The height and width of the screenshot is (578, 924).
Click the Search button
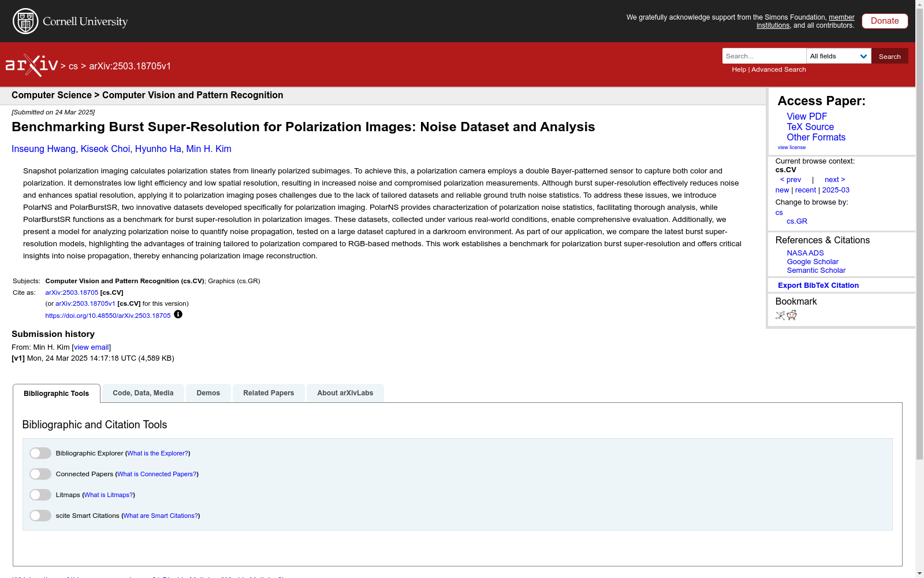click(x=890, y=56)
